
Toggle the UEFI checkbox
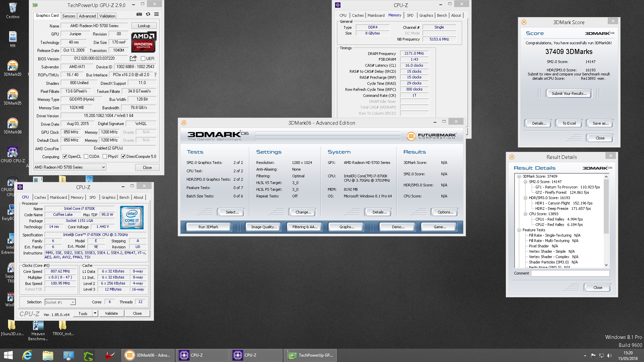[x=143, y=59]
